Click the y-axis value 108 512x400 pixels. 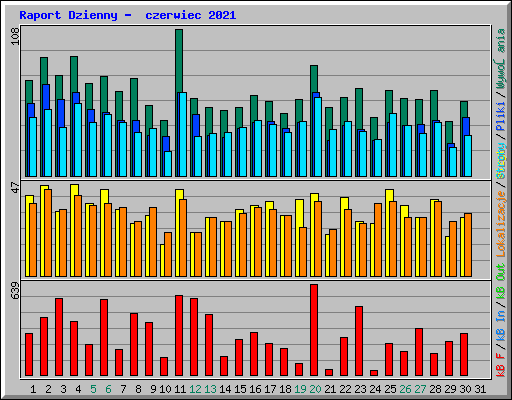15,36
